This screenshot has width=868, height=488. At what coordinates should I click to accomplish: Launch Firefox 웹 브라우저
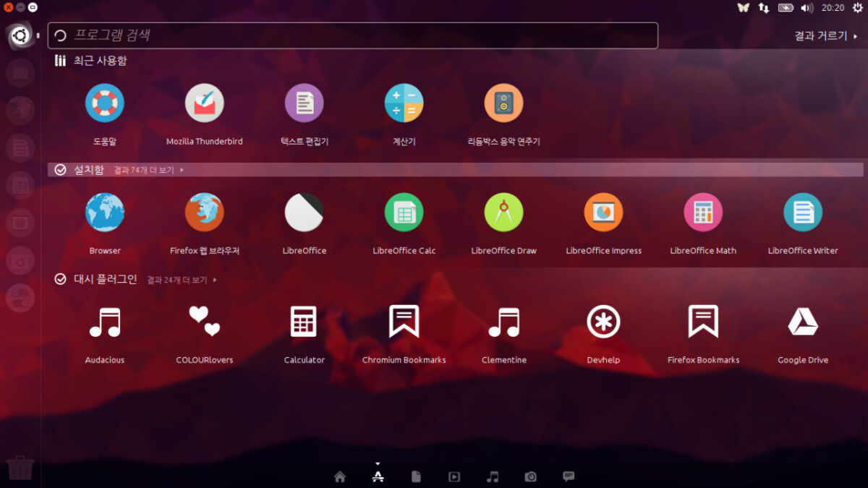pyautogui.click(x=205, y=213)
